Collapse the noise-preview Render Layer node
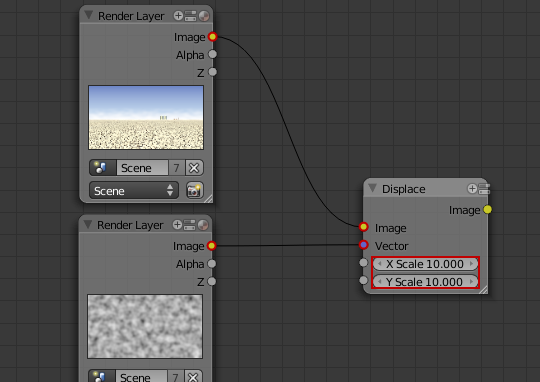 coord(88,224)
